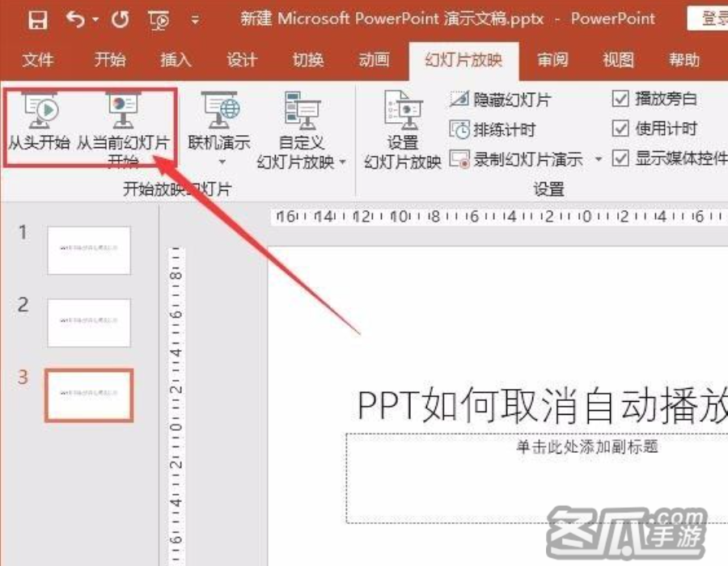Open Customize Quick Access Toolbar dropdown
The height and width of the screenshot is (566, 728).
click(x=196, y=20)
